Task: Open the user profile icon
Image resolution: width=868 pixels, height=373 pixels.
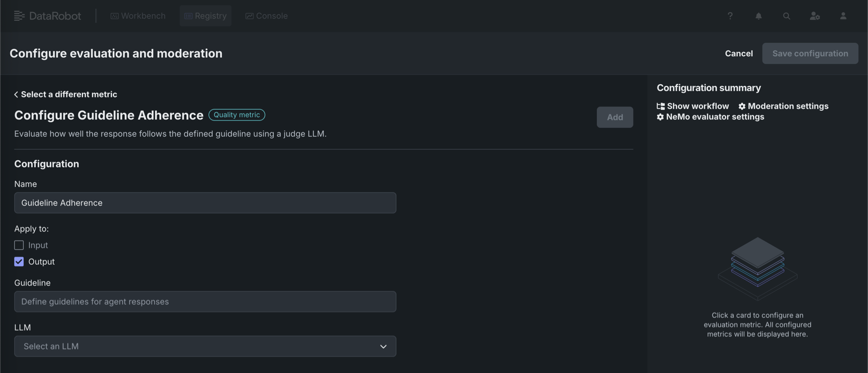Action: pyautogui.click(x=843, y=16)
